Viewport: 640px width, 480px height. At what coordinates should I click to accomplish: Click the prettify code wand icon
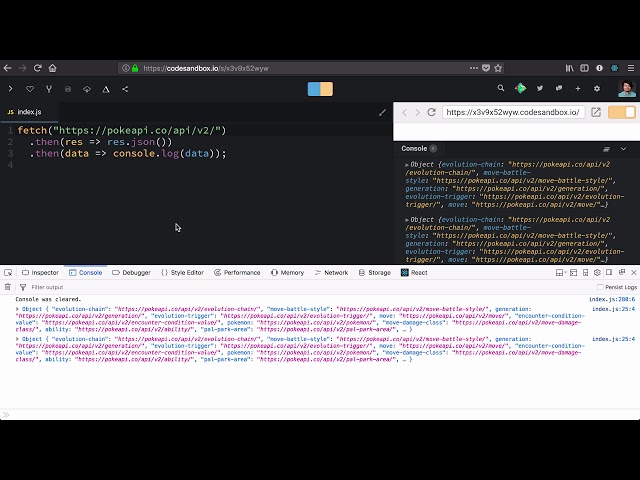pos(382,112)
